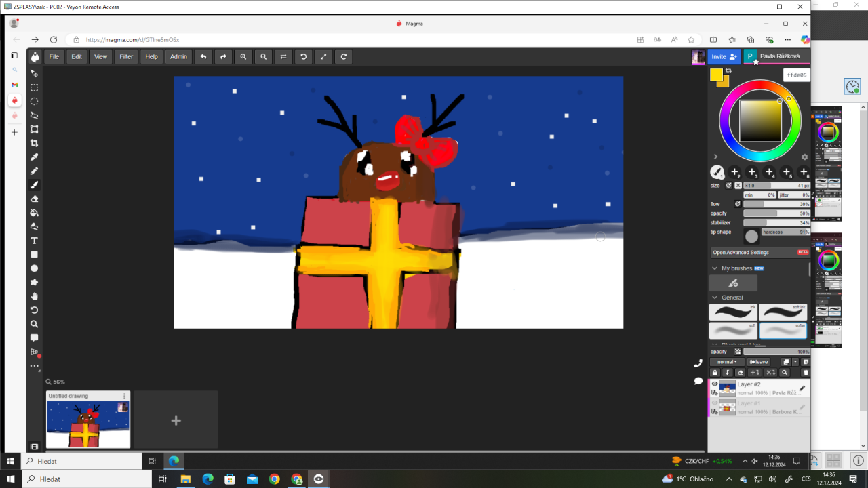Click the Undo arrow in top toolbar

pos(203,57)
